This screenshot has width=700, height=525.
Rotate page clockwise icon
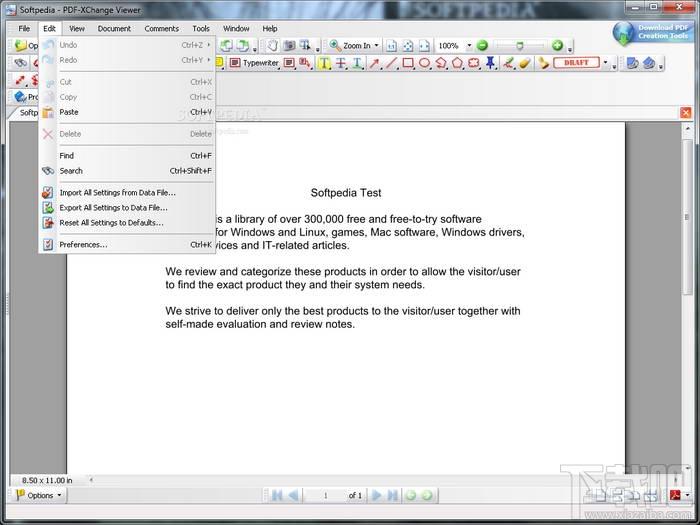[242, 46]
